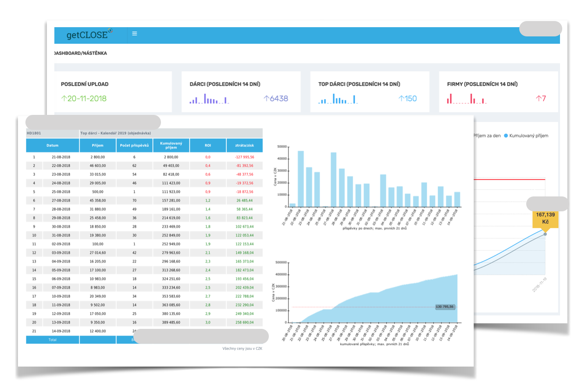This screenshot has width=578, height=392.
Task: Sort by the Datum column header
Action: [x=53, y=146]
